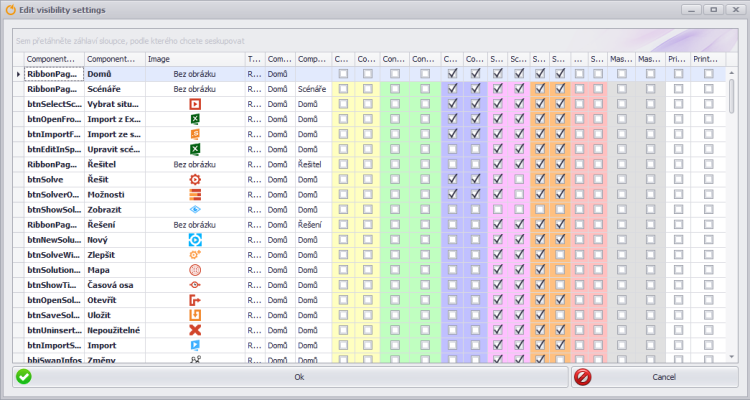Click the Cancel button

pos(655,377)
